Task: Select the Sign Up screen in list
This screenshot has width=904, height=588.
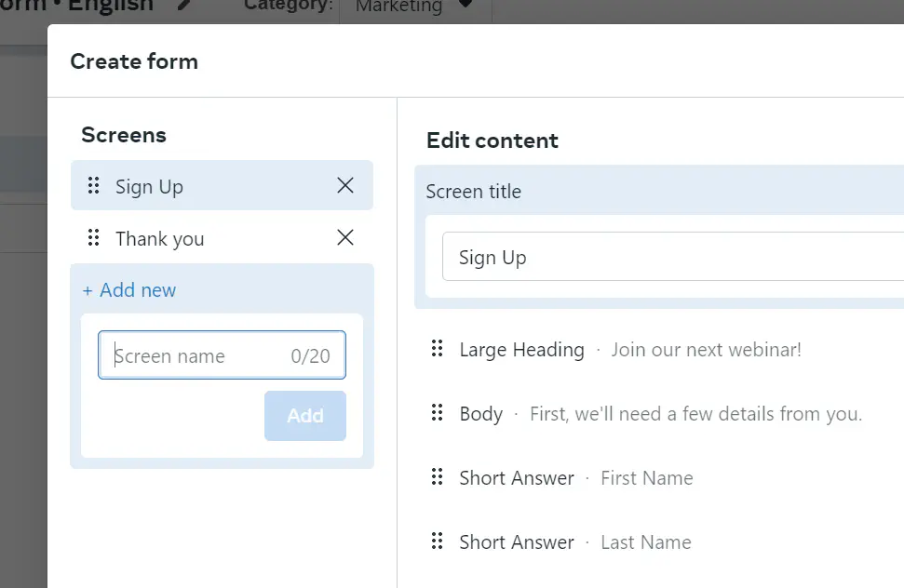Action: [x=149, y=187]
